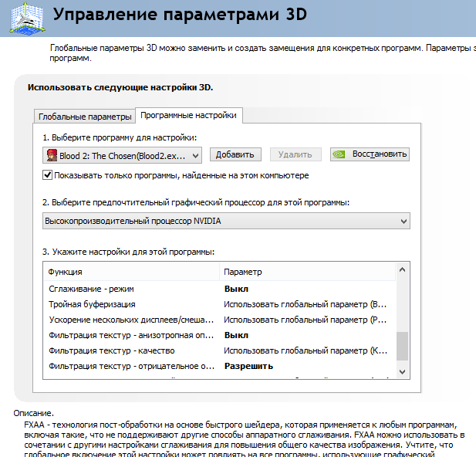Switch to the Глобальные параметры tab
Image resolution: width=476 pixels, height=457 pixels.
click(85, 117)
